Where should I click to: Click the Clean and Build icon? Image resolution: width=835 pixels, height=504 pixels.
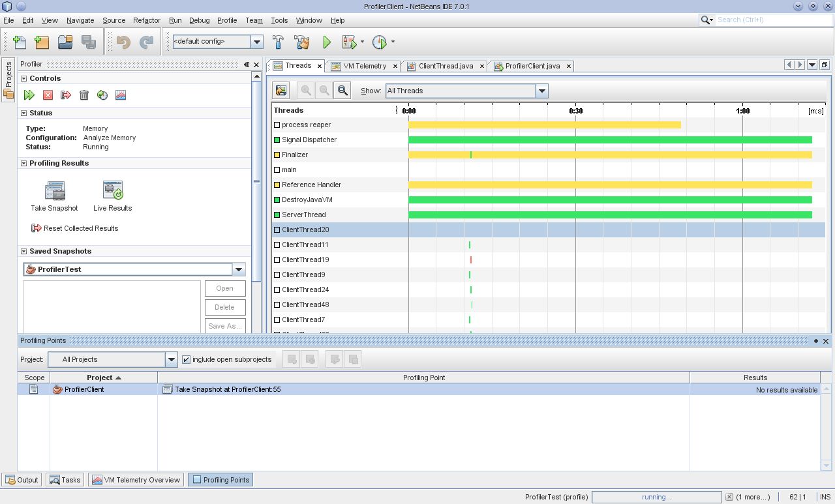(x=302, y=42)
